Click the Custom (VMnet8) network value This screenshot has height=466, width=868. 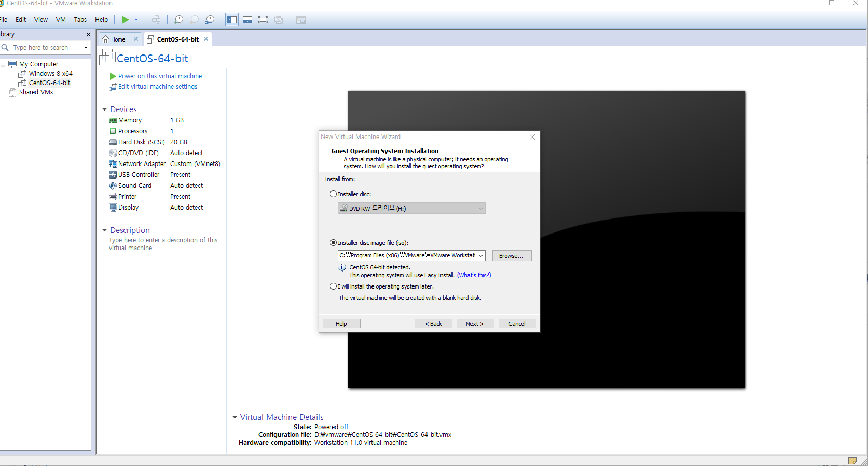point(195,164)
